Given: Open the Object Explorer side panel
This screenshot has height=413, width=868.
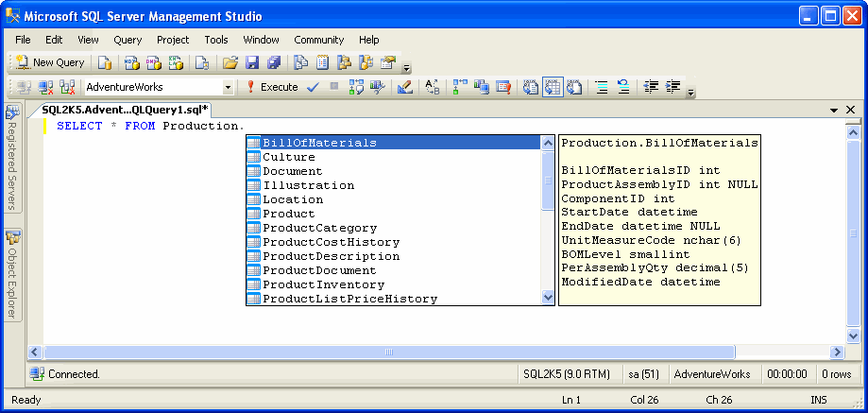Looking at the screenshot, I should tap(12, 275).
